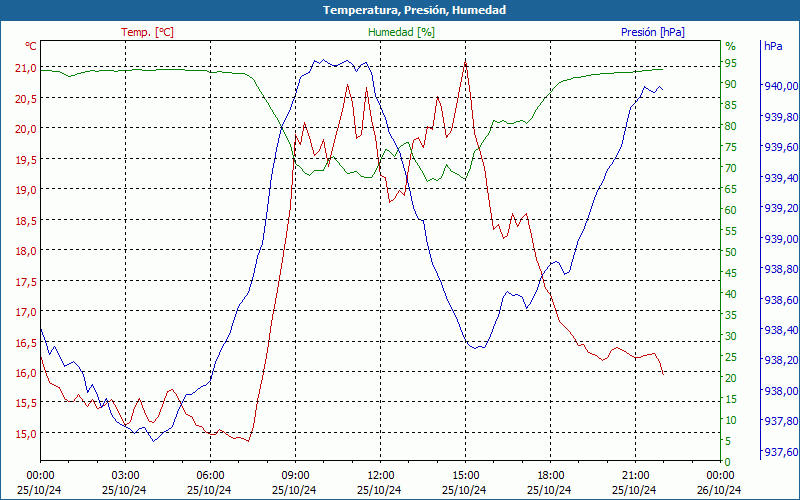Click the blue "hPa" axis unit label
The height and width of the screenshot is (500, 800).
point(773,46)
